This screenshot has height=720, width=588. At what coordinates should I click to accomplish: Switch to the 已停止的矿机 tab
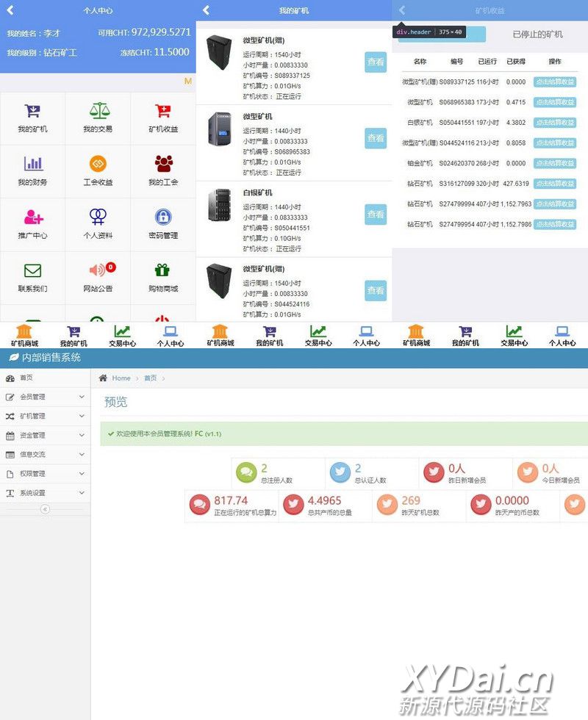[537, 35]
